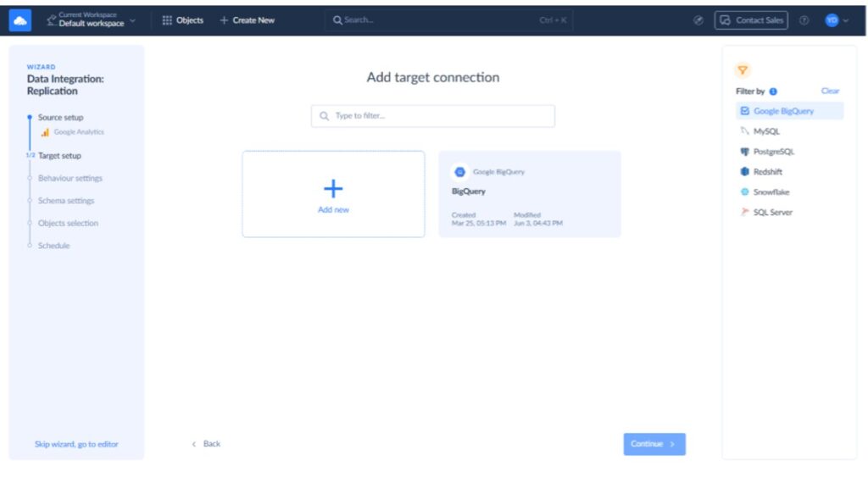868x488 pixels.
Task: Focus the top Search box
Action: [x=449, y=20]
